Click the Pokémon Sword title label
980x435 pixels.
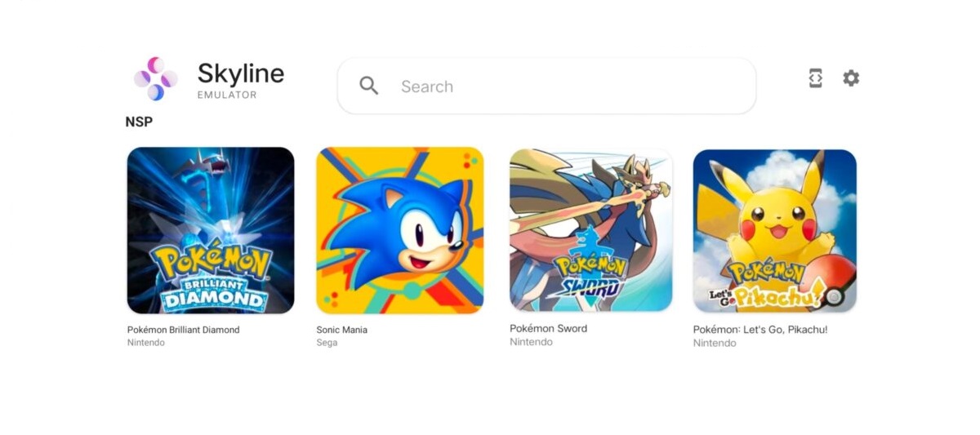[x=549, y=328]
